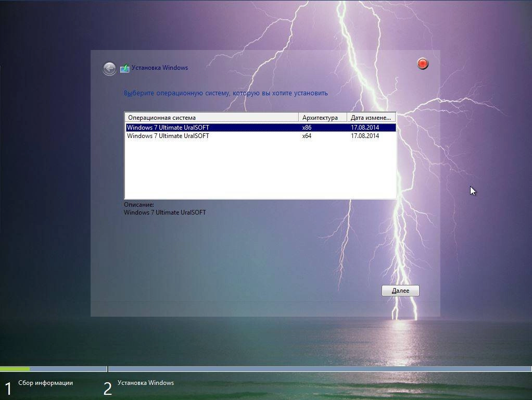Viewport: 532px width, 400px height.
Task: Click the Сбор информации step label
Action: point(45,383)
